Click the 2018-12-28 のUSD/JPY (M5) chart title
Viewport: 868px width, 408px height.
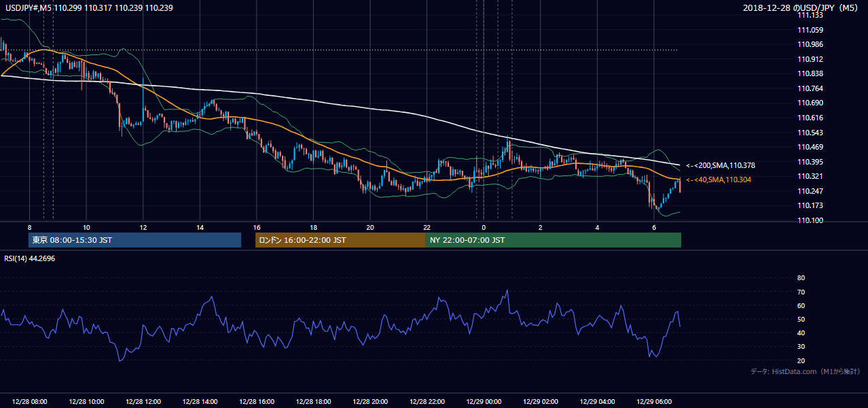tap(801, 7)
